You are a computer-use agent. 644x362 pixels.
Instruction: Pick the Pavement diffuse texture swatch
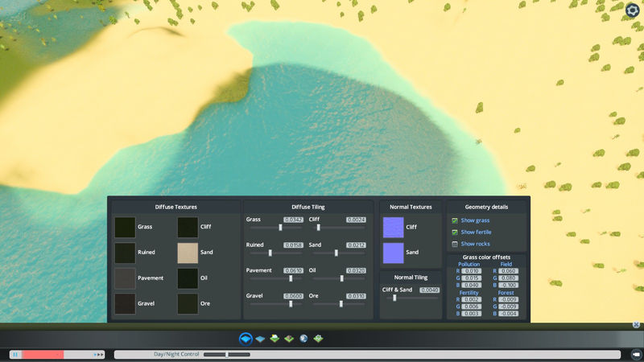[x=125, y=278]
